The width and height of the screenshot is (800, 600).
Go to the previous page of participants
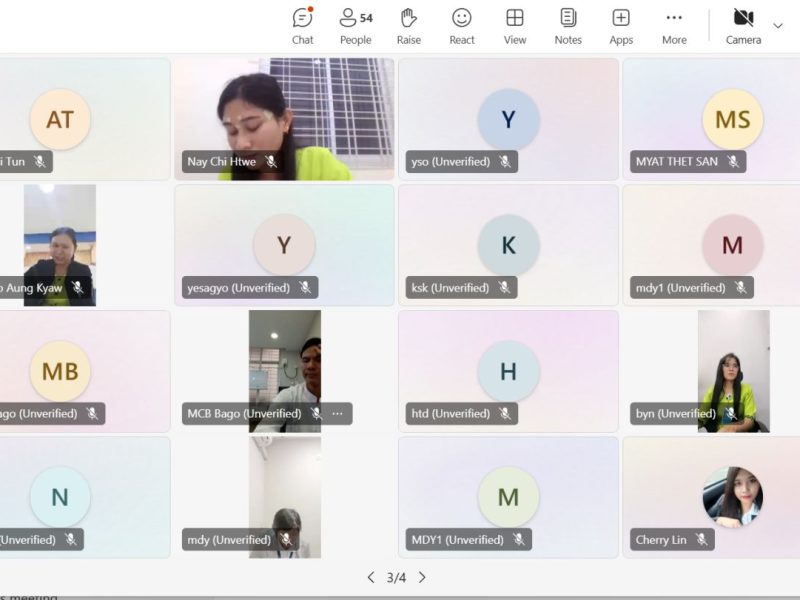[371, 577]
